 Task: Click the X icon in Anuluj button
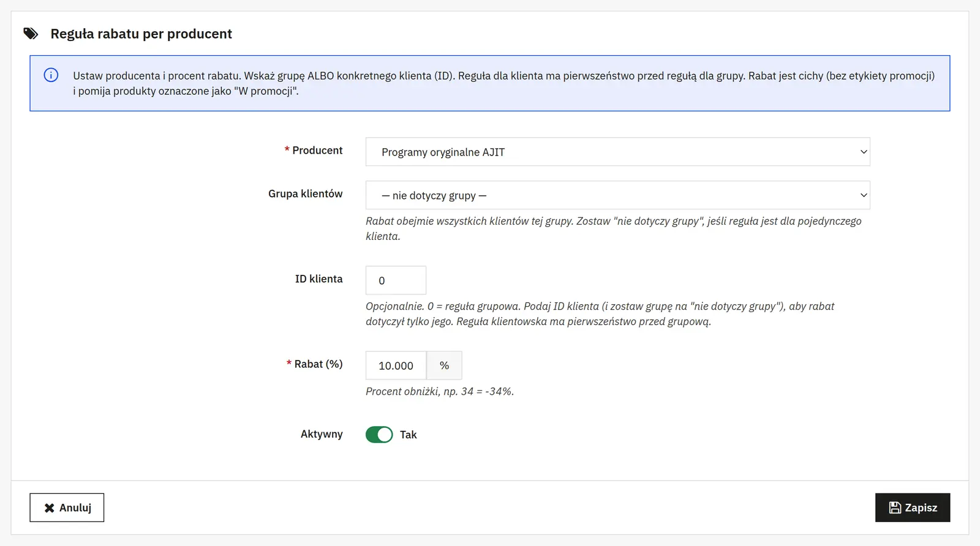click(50, 508)
